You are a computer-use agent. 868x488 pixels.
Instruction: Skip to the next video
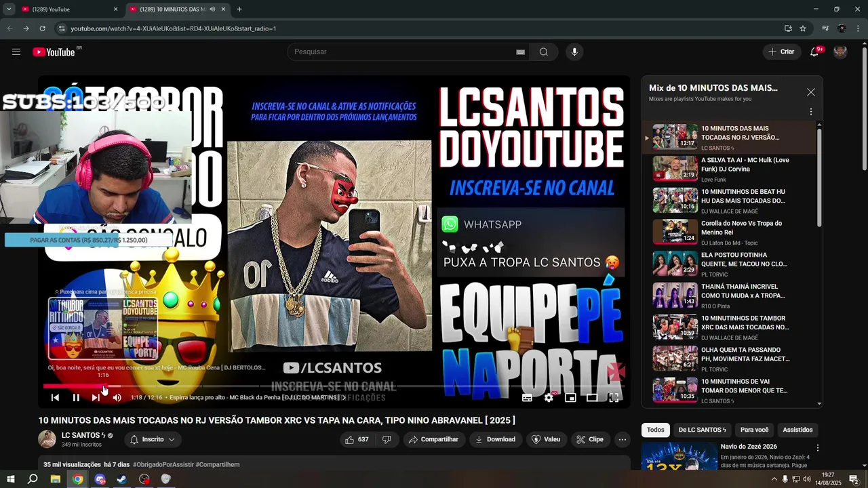tap(96, 398)
